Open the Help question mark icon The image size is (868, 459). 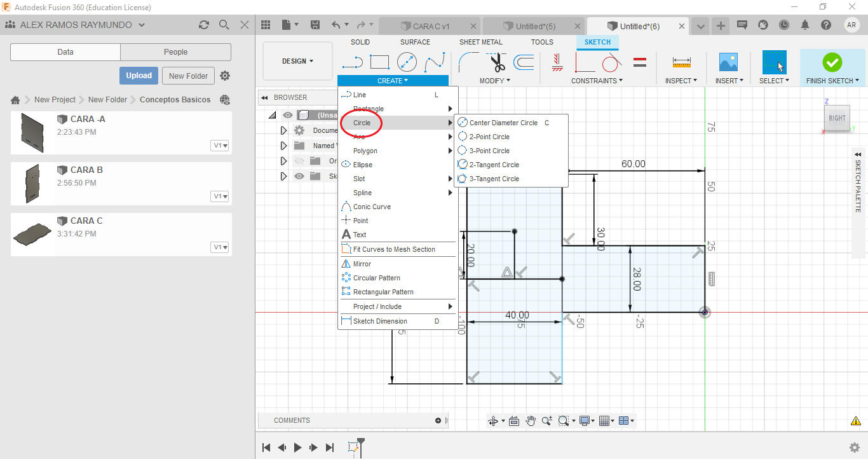point(826,25)
